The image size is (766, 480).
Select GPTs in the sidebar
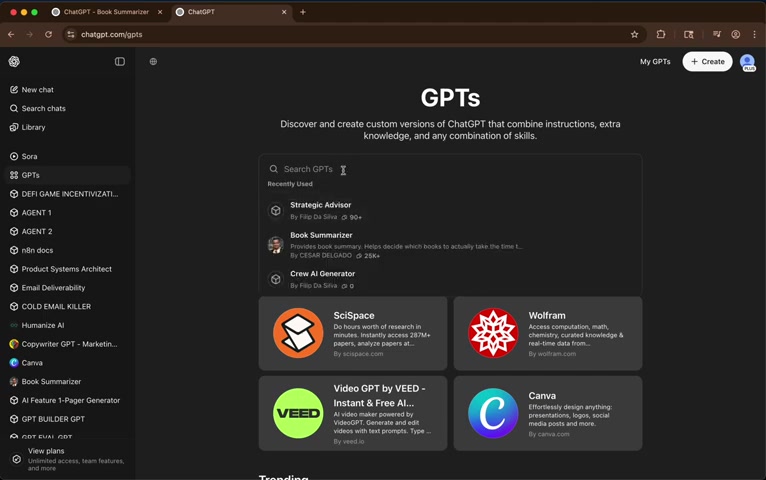coord(67,175)
